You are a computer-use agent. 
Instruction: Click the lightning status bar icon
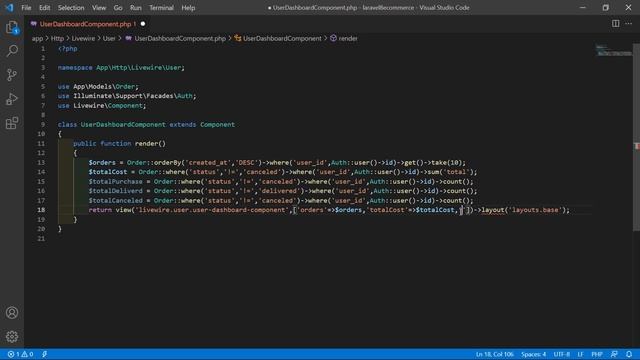[x=44, y=354]
